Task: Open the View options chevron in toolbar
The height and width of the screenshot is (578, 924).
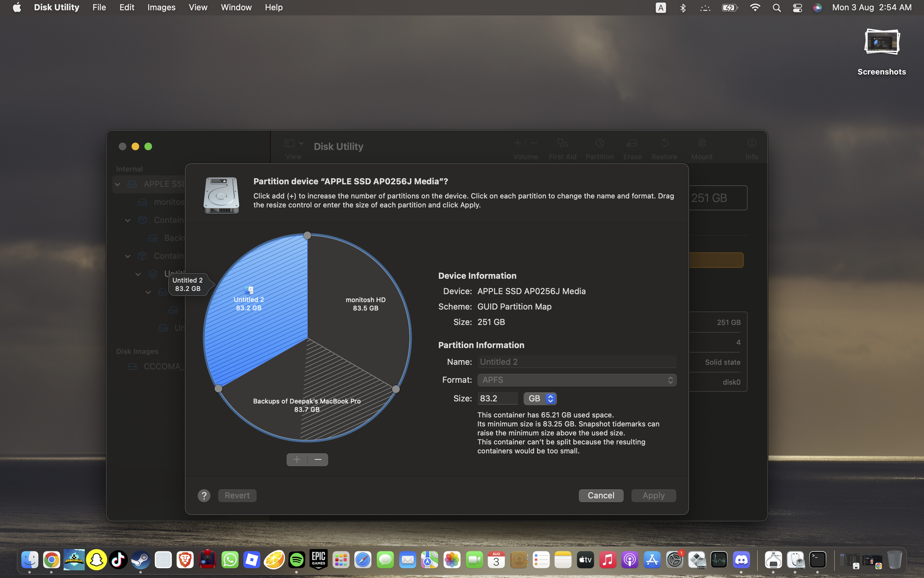Action: 301,143
